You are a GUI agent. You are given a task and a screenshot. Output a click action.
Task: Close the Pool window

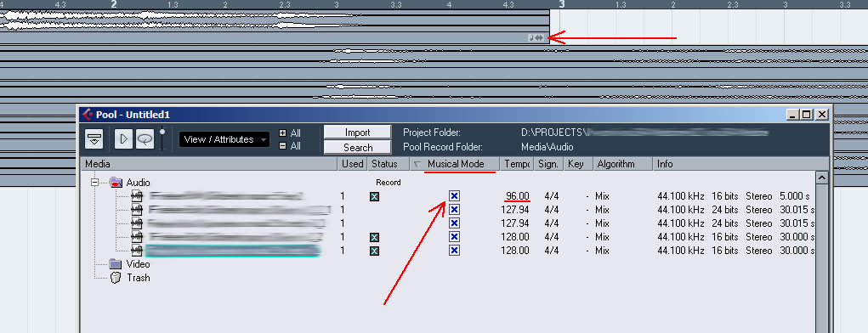821,115
